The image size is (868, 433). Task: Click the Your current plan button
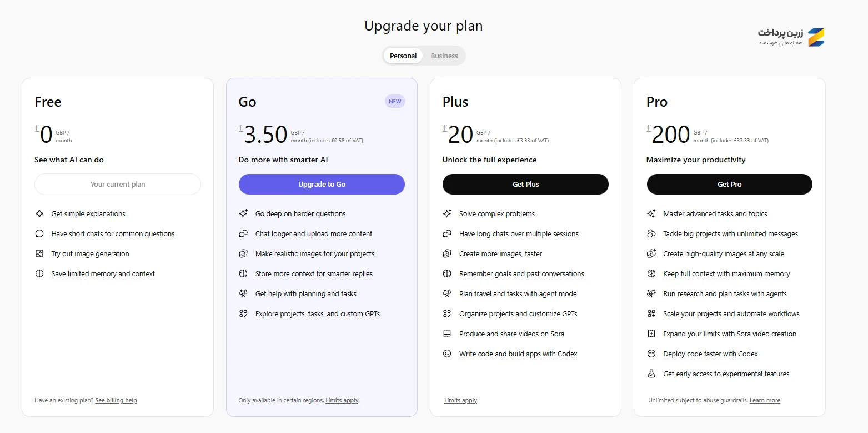118,184
